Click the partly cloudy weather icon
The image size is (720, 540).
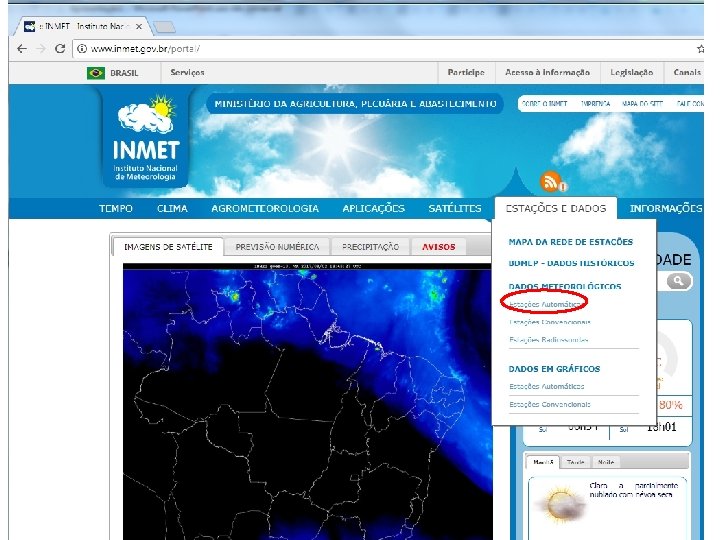(561, 505)
